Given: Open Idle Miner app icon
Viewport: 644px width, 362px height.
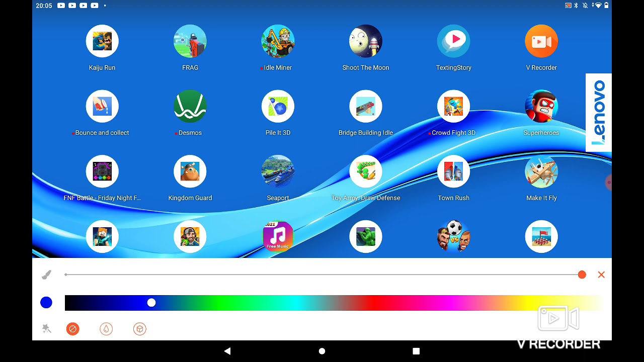Looking at the screenshot, I should tap(278, 41).
